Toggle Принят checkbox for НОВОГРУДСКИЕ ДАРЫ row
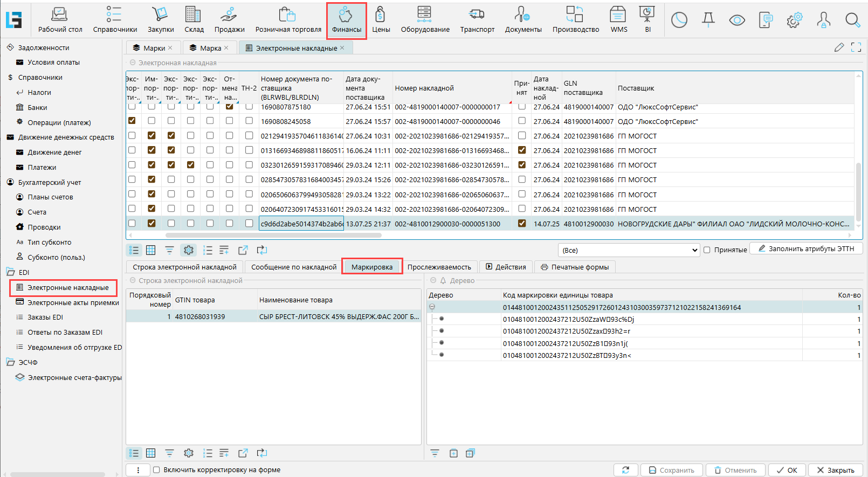The width and height of the screenshot is (868, 477). [x=521, y=223]
